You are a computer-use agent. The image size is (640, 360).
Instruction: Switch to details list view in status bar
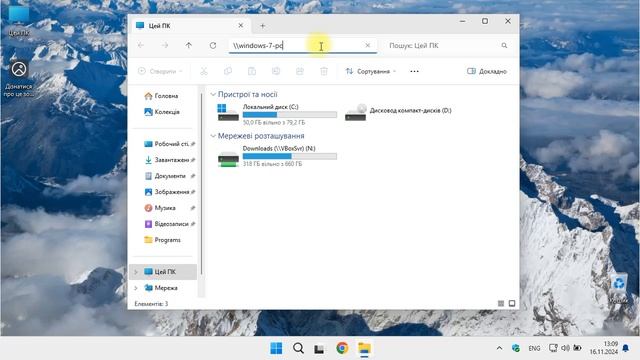pos(501,303)
